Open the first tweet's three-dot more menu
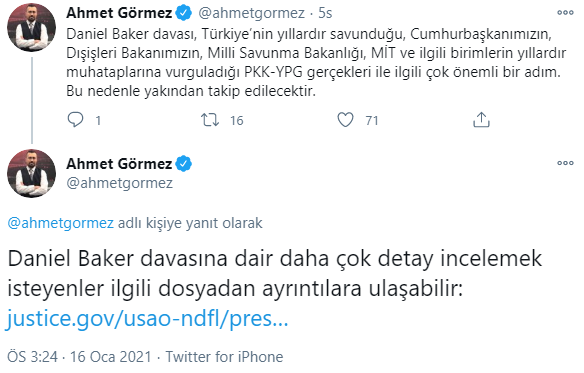The height and width of the screenshot is (373, 584). point(565,13)
